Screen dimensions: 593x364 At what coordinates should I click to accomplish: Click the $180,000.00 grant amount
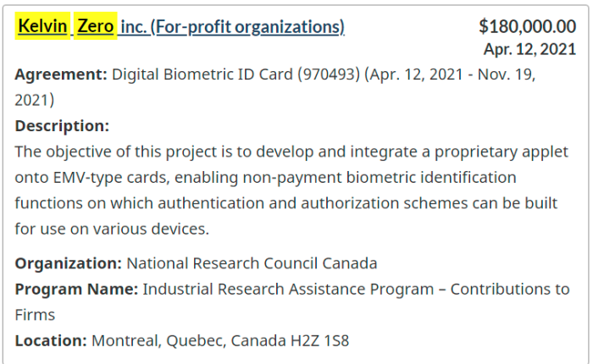click(x=527, y=26)
